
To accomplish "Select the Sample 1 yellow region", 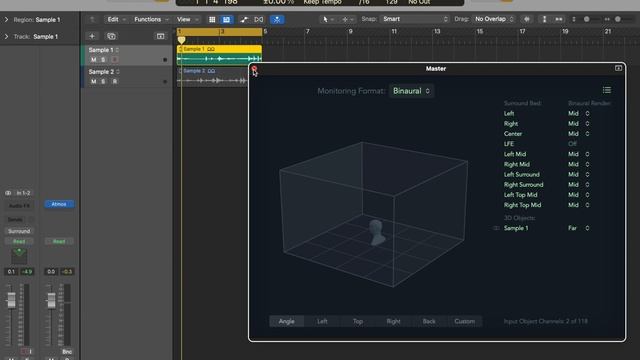I will [219, 55].
